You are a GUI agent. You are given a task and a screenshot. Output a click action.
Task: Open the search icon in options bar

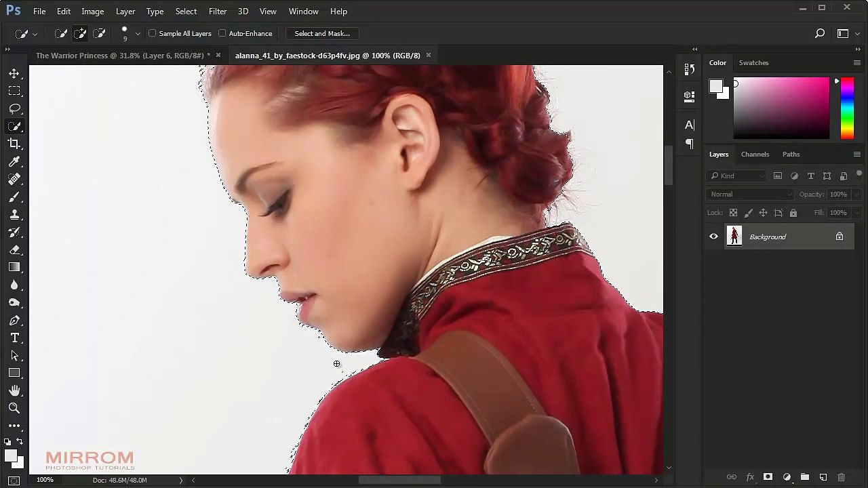820,33
